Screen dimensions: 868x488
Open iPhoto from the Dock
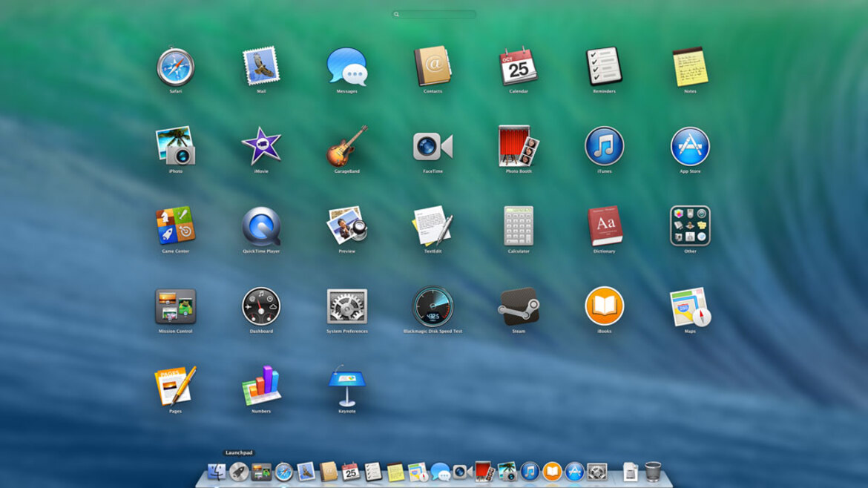[x=507, y=472]
